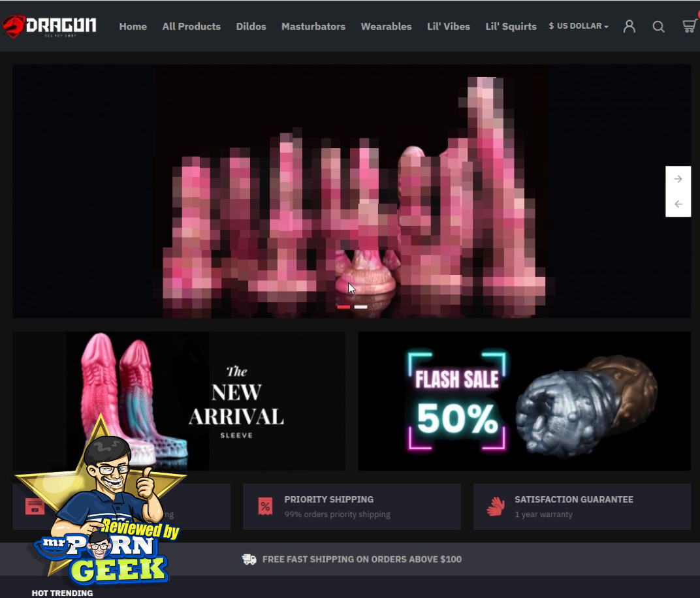Open the New Arrival Sleeve banner
This screenshot has width=700, height=598.
point(179,401)
